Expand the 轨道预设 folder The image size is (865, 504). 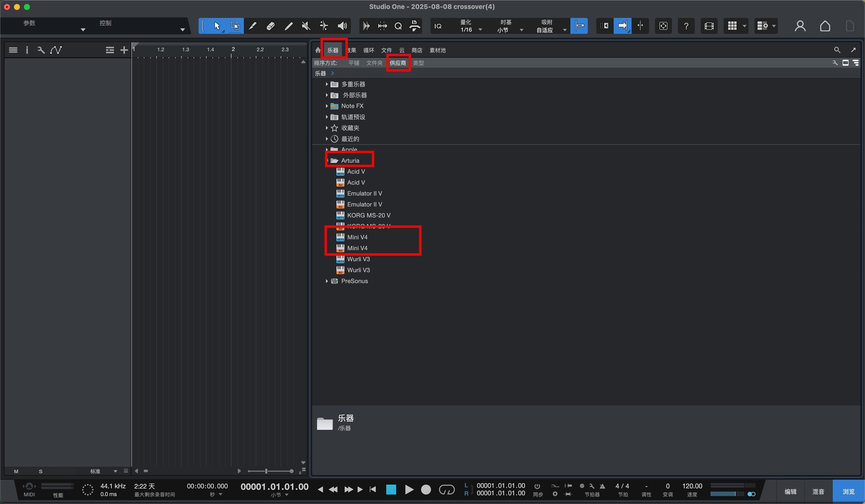(327, 117)
